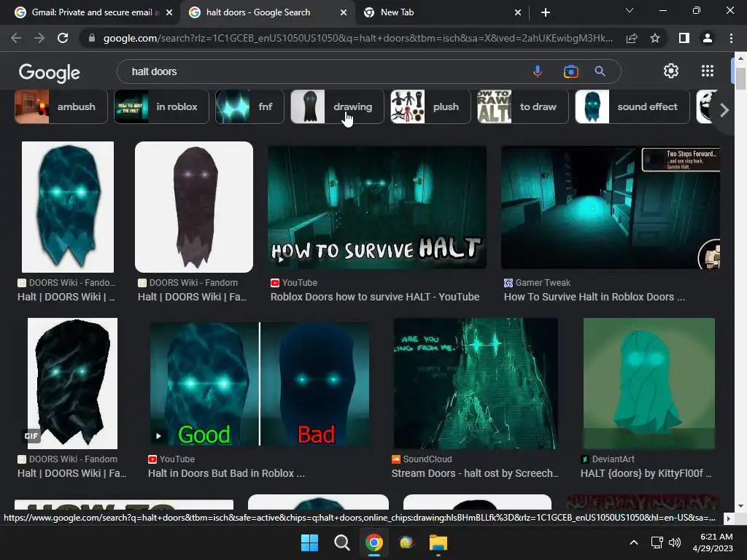
Task: Click the DeviantArt source label
Action: point(613,459)
